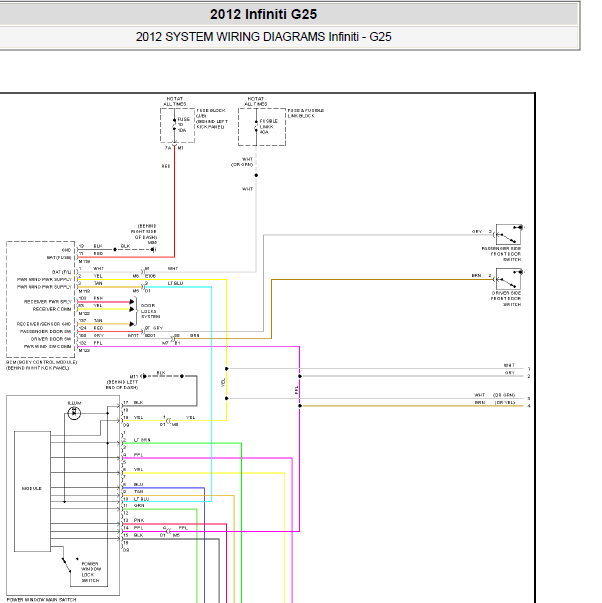Click the 'PWR WIND SW COMM' terminal label
This screenshot has width=602, height=603.
tap(48, 346)
